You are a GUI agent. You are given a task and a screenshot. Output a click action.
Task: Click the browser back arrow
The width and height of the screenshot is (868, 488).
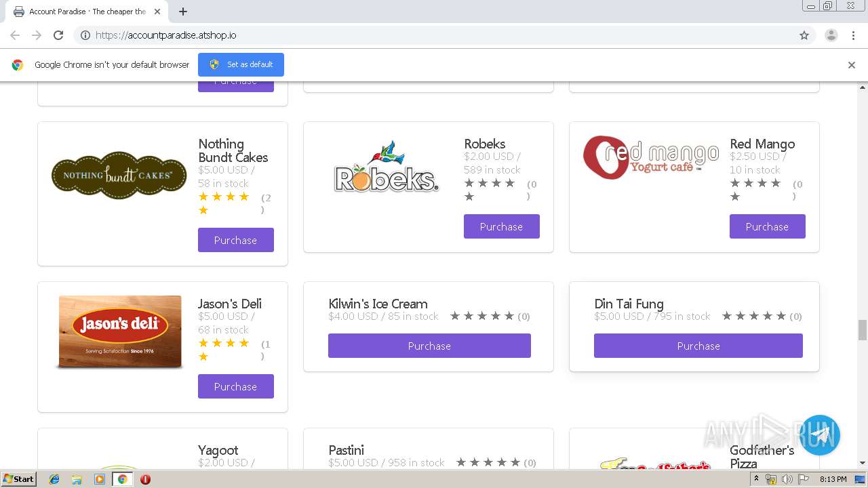click(15, 35)
